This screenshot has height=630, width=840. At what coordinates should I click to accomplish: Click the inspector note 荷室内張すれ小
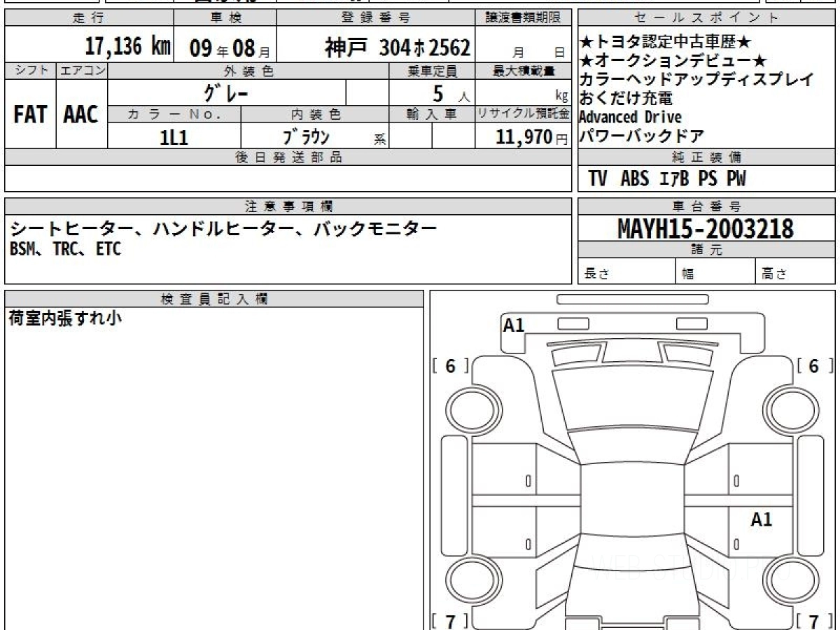(64, 318)
